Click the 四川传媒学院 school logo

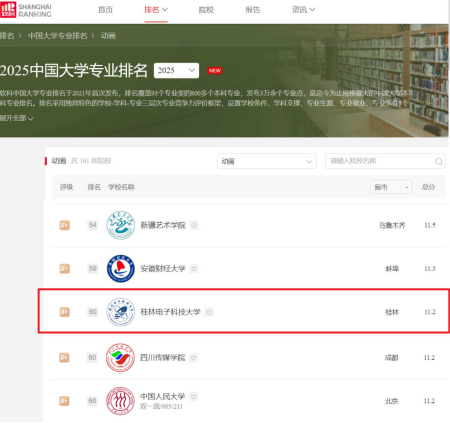tap(120, 358)
